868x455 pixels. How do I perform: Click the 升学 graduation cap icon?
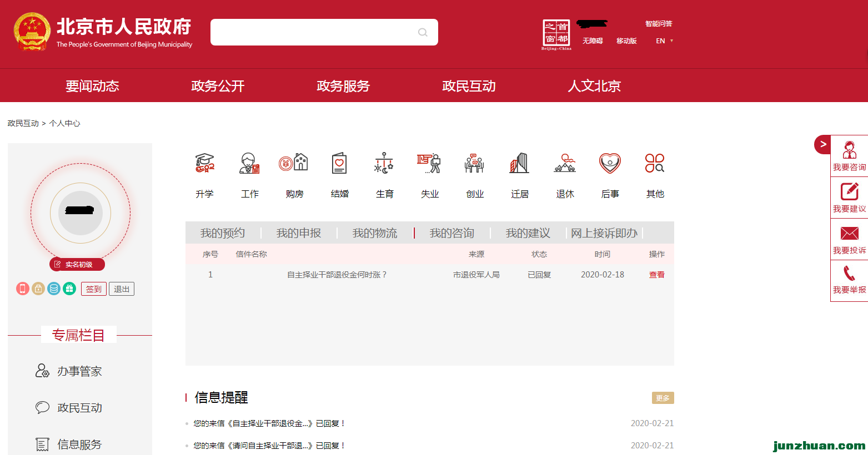tap(204, 163)
